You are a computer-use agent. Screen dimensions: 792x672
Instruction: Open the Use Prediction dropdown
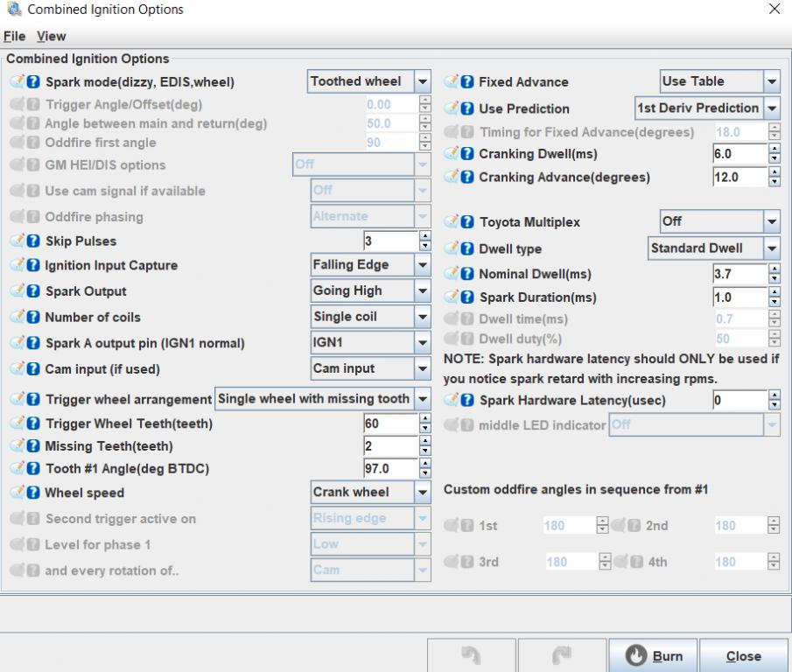tap(772, 108)
